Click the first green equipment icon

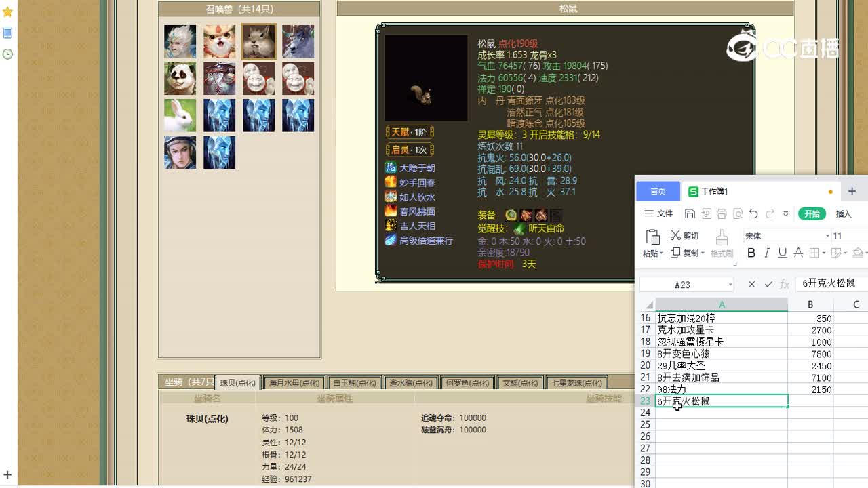[511, 215]
